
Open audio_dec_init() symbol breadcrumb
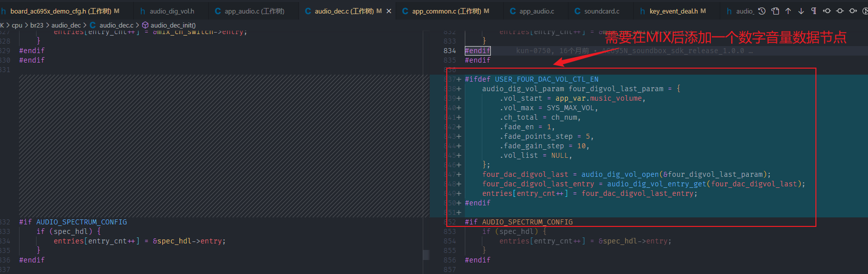click(173, 25)
